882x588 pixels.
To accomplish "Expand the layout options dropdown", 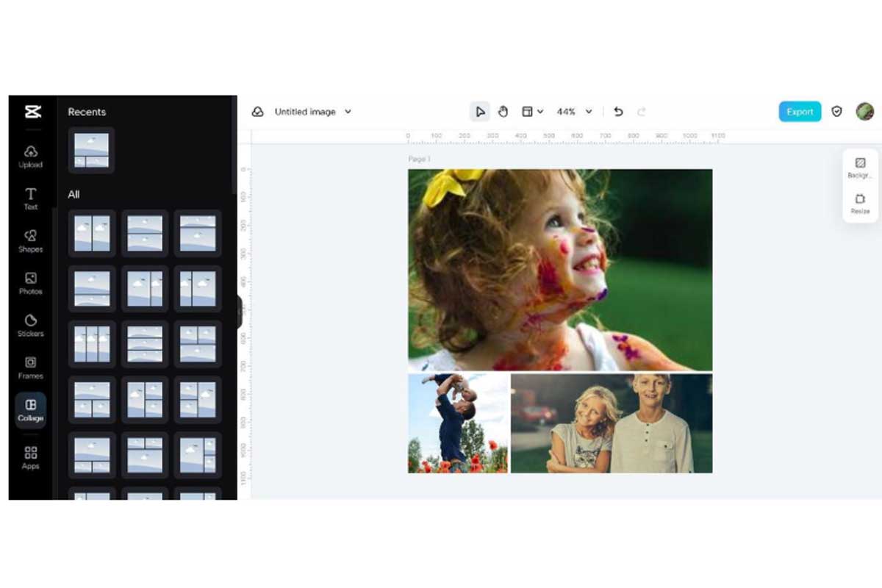I will click(x=532, y=112).
